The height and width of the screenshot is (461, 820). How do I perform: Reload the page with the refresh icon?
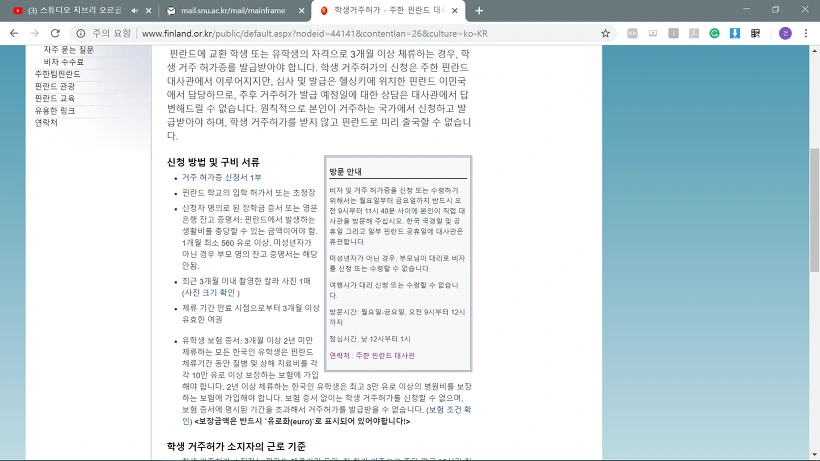pos(55,33)
